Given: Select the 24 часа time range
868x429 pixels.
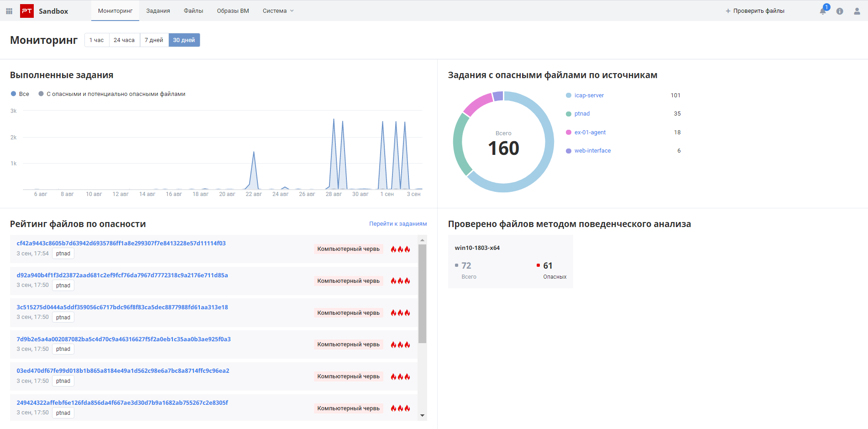Looking at the screenshot, I should [124, 40].
